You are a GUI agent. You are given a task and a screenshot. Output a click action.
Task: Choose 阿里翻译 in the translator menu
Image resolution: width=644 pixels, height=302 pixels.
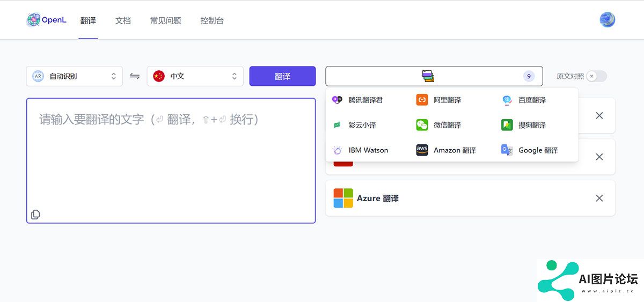(x=448, y=100)
